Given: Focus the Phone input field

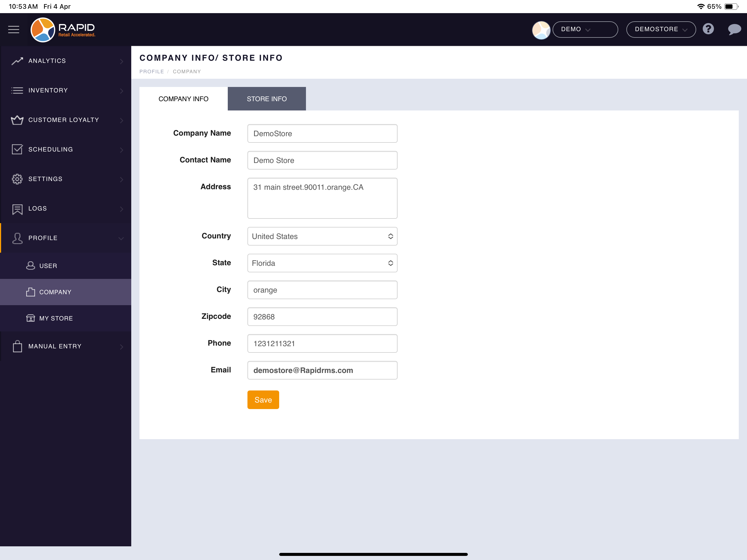Looking at the screenshot, I should click(x=322, y=343).
